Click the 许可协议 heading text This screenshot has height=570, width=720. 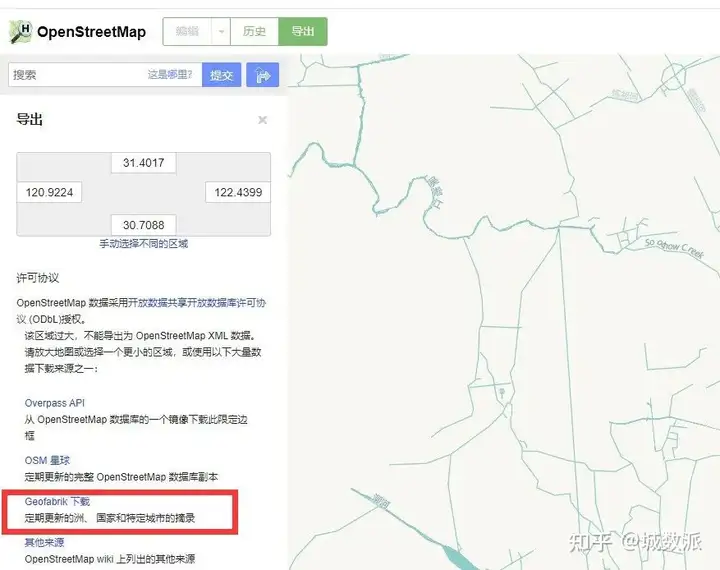coord(38,278)
